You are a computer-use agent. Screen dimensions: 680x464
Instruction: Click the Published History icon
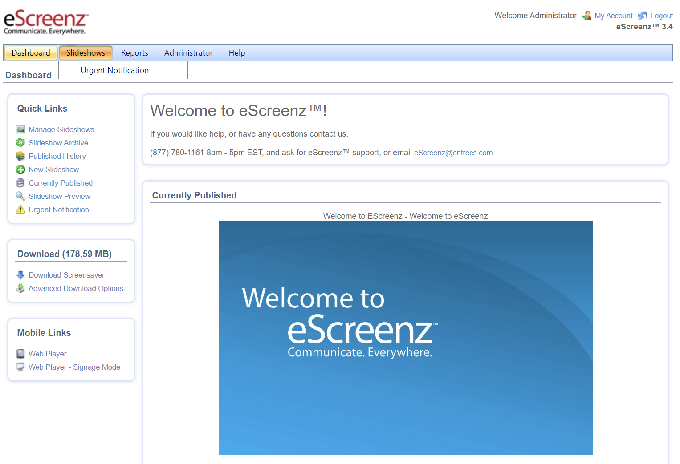pyautogui.click(x=20, y=156)
